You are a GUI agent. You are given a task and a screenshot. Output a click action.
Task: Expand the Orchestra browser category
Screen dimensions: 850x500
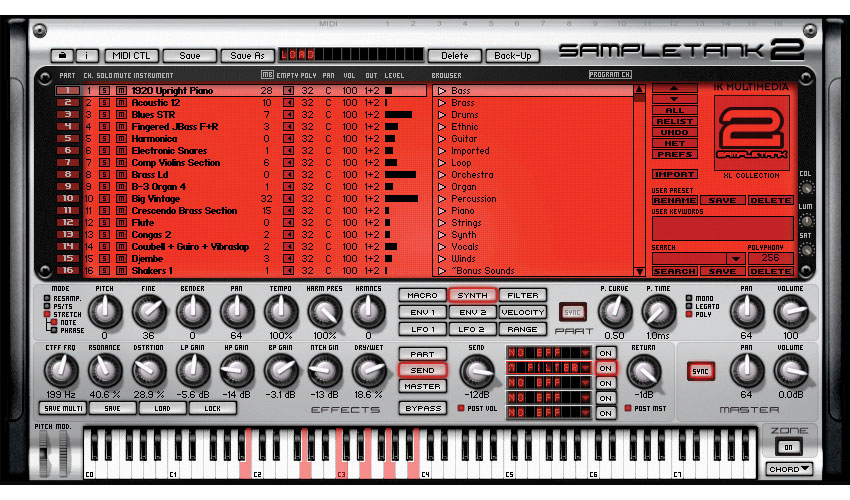[x=442, y=175]
